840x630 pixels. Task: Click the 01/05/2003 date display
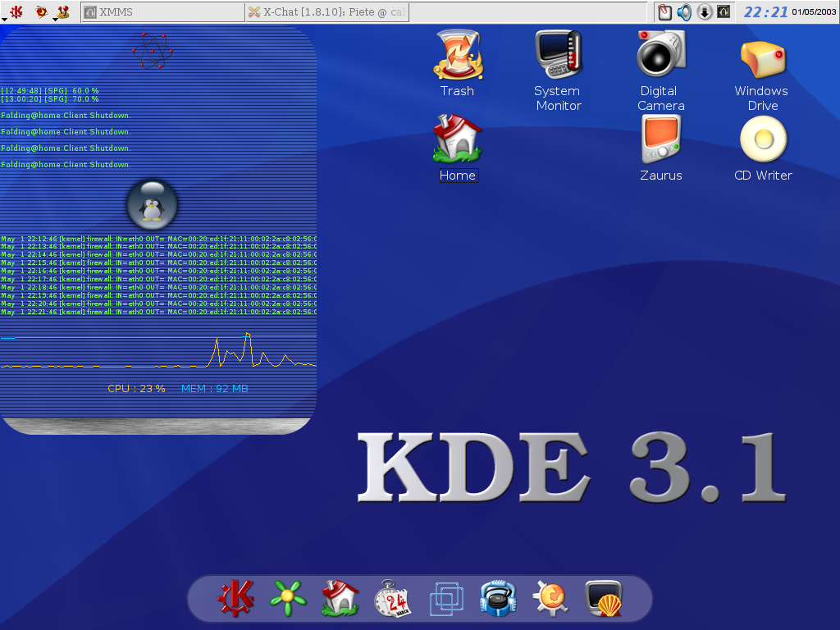click(814, 11)
